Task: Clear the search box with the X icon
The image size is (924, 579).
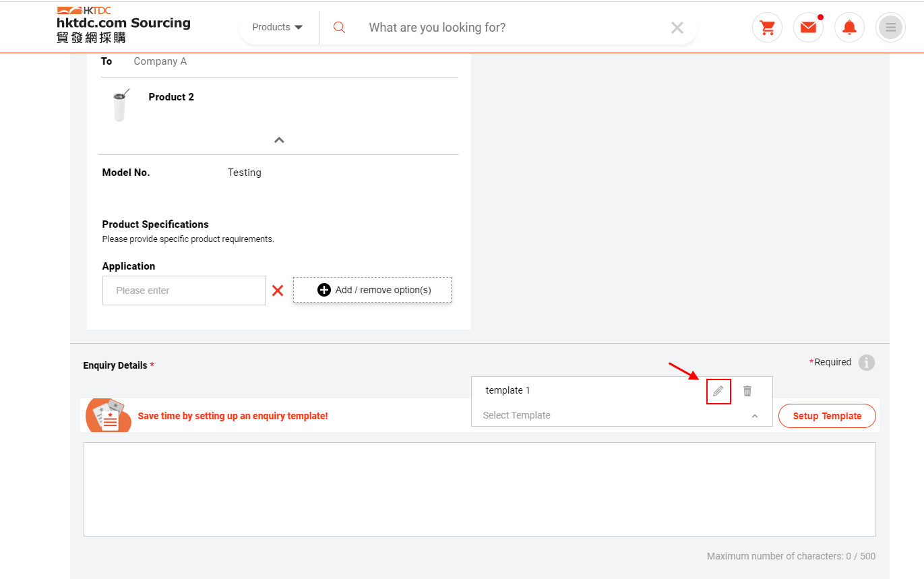Action: click(677, 28)
